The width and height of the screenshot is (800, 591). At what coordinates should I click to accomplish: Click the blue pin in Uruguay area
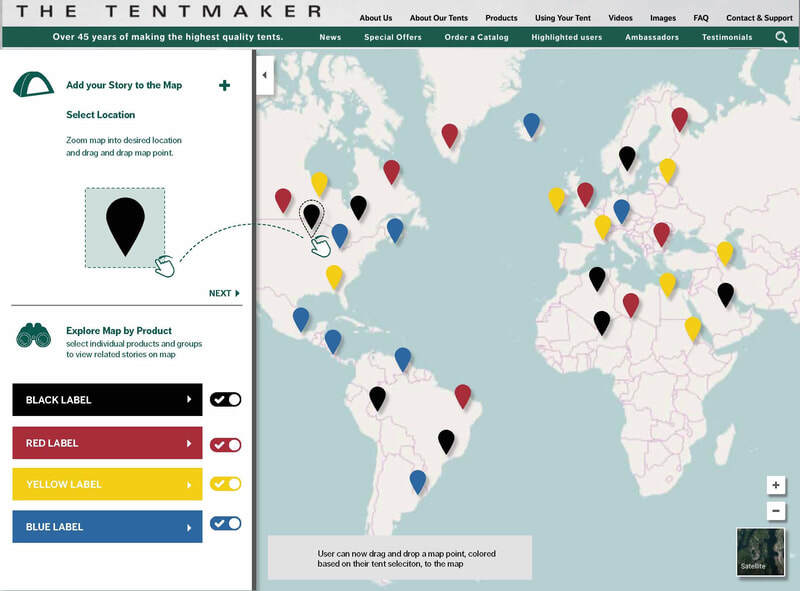tap(417, 482)
